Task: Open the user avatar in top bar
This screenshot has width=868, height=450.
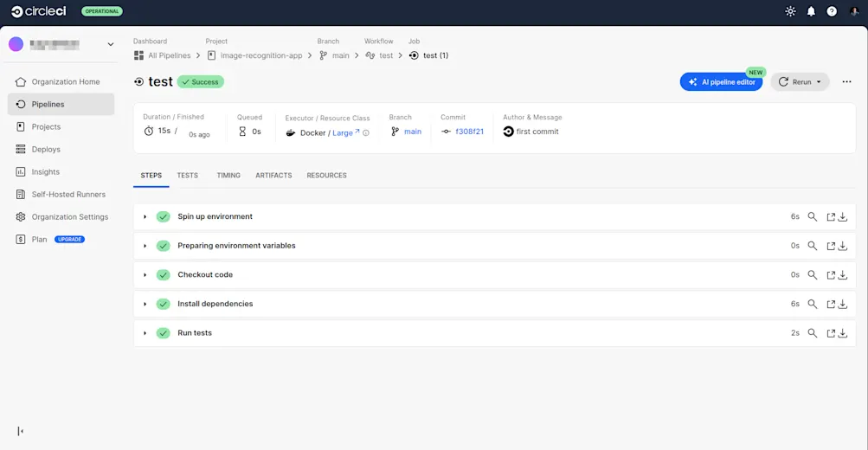Action: (854, 11)
